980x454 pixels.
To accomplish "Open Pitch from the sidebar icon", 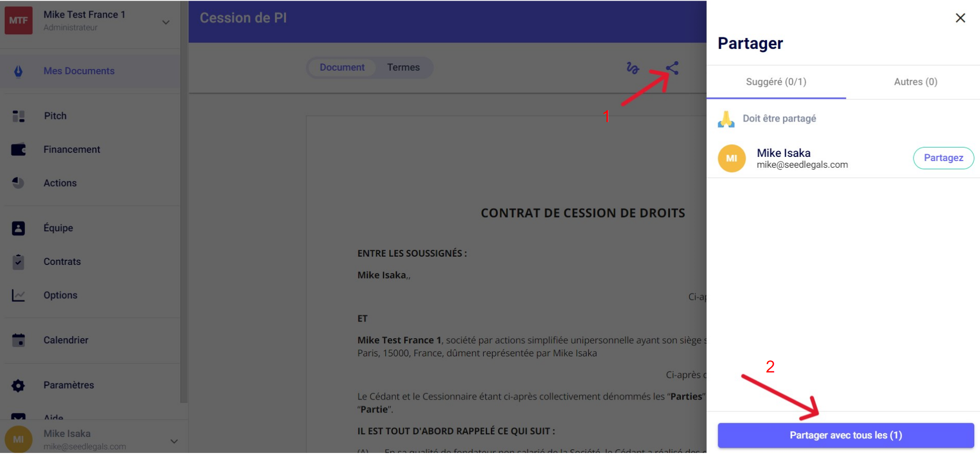I will click(x=19, y=116).
